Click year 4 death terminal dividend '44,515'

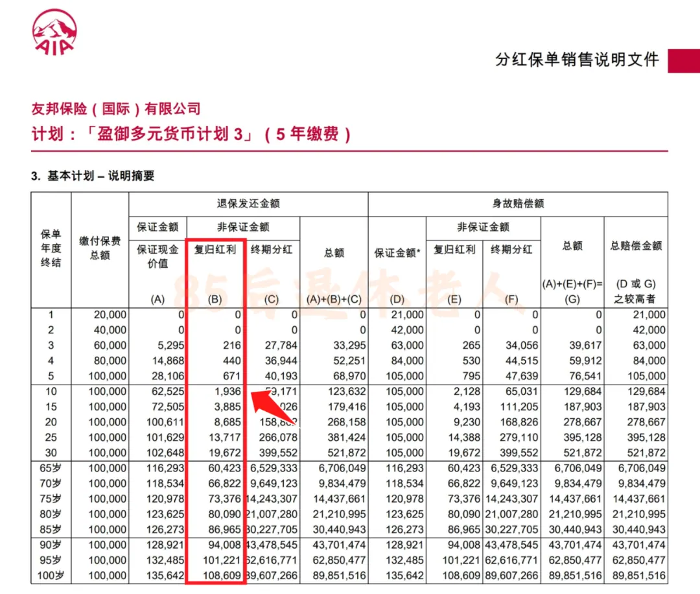522,361
